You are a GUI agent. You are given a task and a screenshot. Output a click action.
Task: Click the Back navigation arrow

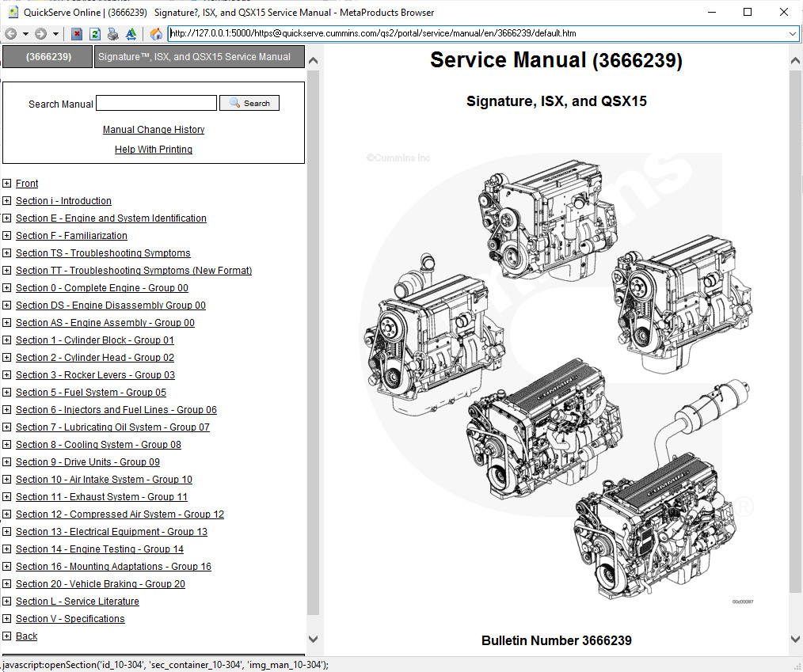point(10,34)
